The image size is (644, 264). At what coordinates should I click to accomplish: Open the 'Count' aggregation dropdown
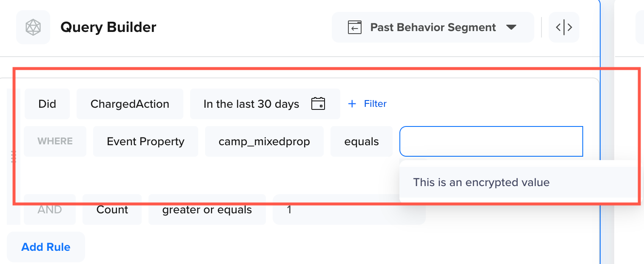(x=112, y=209)
